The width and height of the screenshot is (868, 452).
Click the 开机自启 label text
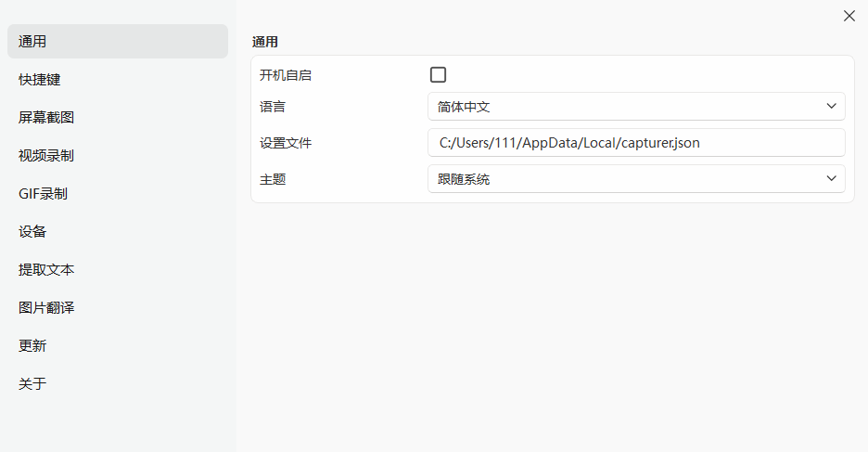pos(286,75)
